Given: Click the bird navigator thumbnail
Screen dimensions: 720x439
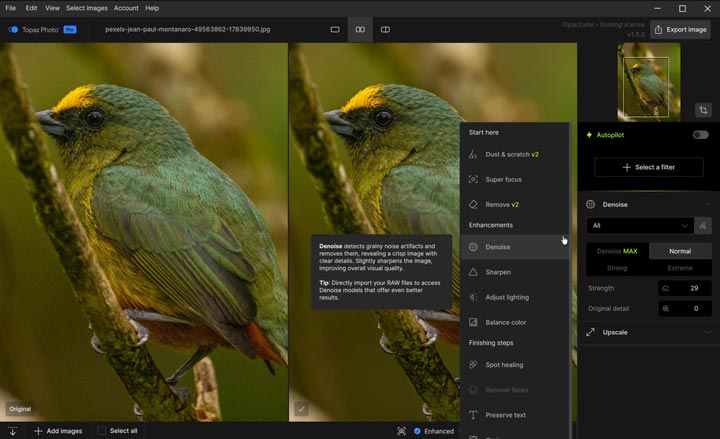Looking at the screenshot, I should (649, 82).
